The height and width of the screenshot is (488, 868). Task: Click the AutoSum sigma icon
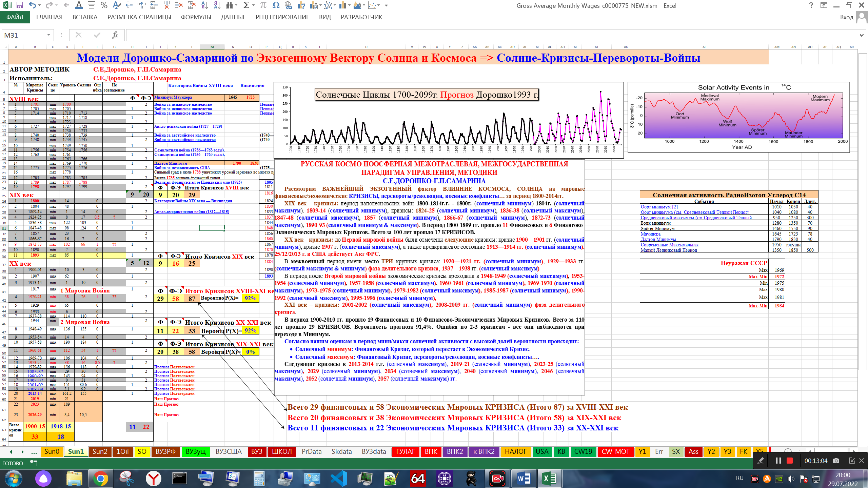(x=246, y=5)
